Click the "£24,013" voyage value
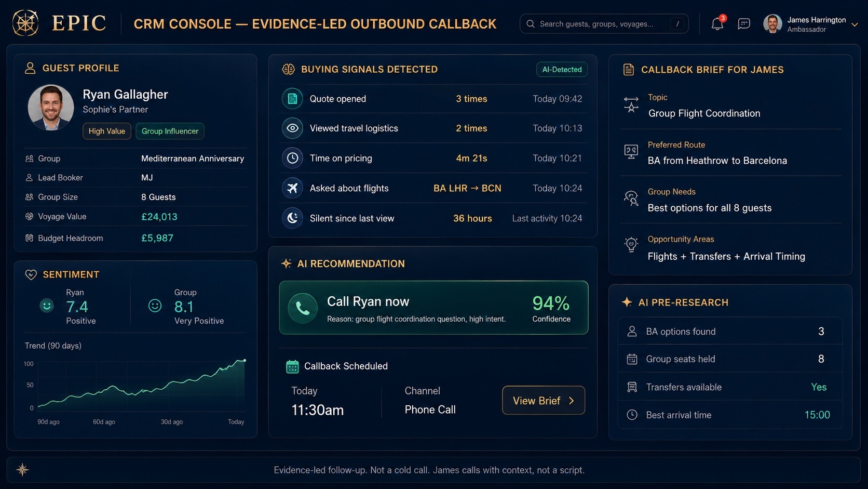The image size is (868, 489). coord(159,217)
